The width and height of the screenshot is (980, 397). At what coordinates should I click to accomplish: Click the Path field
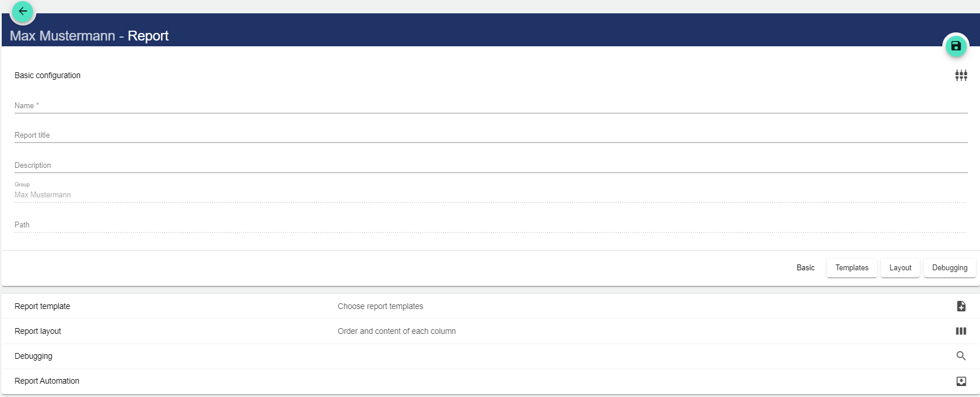pyautogui.click(x=490, y=225)
